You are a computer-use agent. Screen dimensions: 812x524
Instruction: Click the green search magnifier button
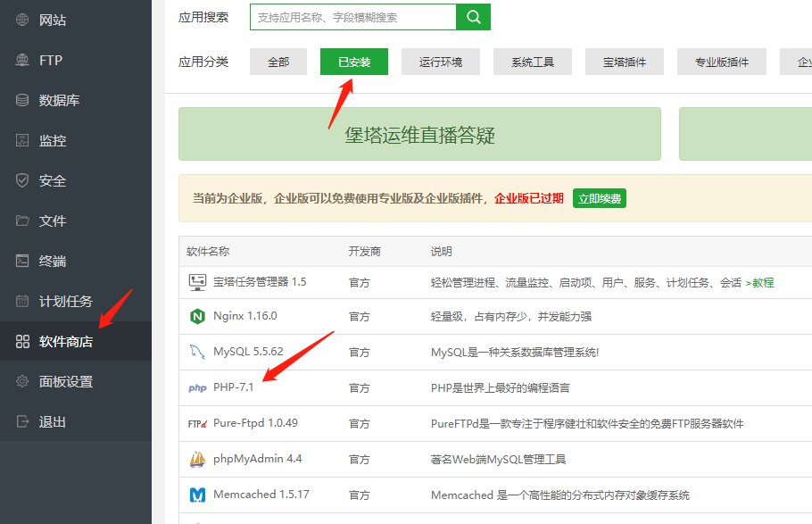coord(473,17)
